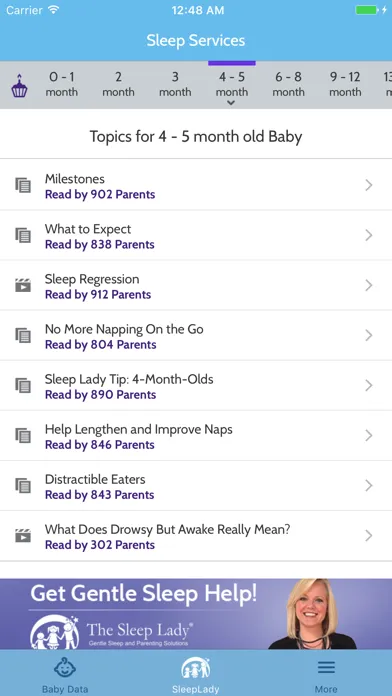Tap the birthday cupcake icon
This screenshot has width=392, height=696.
tap(19, 86)
